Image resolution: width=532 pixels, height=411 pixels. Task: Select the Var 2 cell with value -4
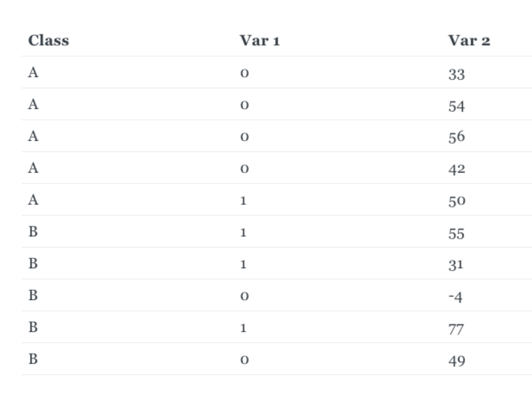click(x=456, y=297)
